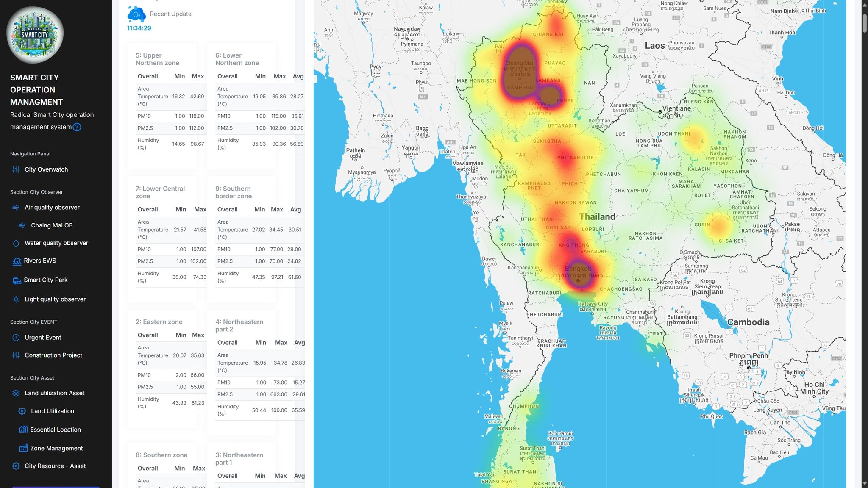Select Rivers EWS menu item
Image resolution: width=868 pixels, height=488 pixels.
[40, 261]
